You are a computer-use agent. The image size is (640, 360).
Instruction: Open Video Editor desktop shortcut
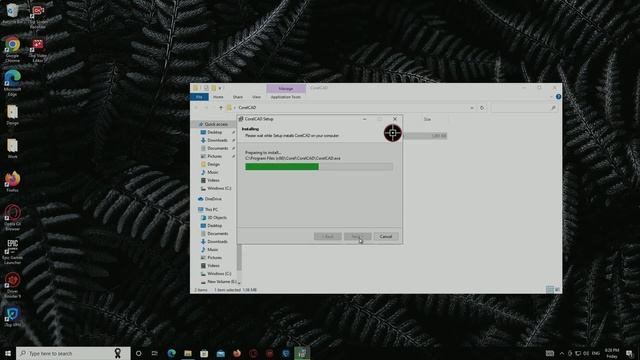click(x=38, y=51)
